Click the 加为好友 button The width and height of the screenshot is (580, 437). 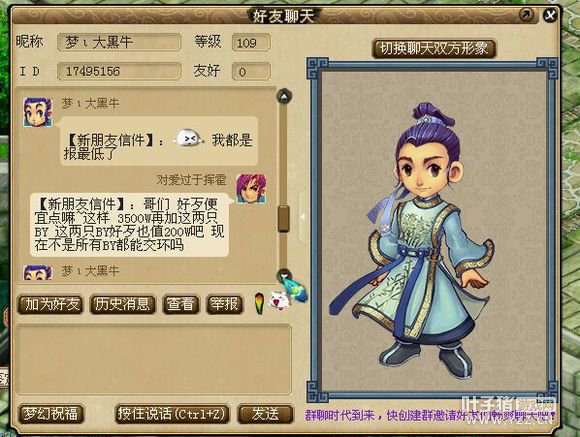(x=51, y=304)
